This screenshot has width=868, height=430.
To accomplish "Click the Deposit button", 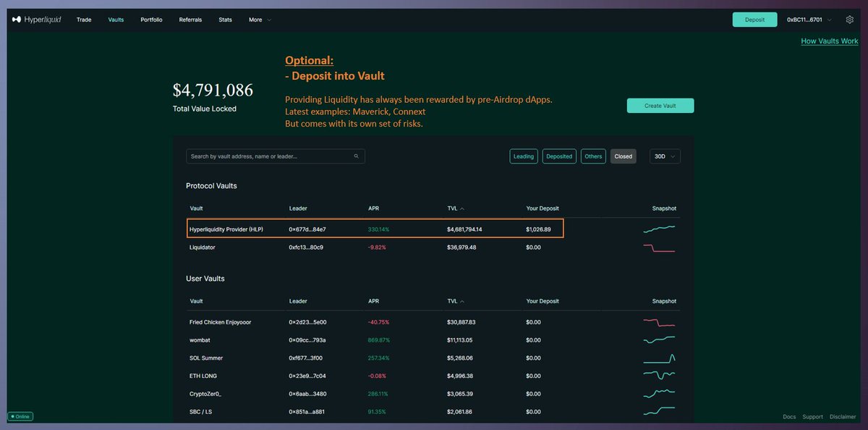I will tap(754, 20).
